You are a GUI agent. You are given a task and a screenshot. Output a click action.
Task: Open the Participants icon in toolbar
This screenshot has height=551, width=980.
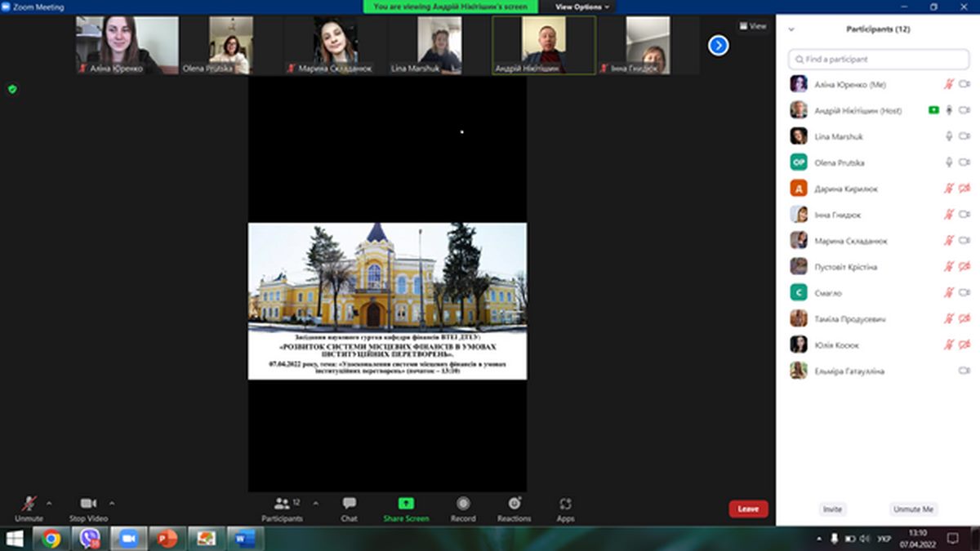282,504
